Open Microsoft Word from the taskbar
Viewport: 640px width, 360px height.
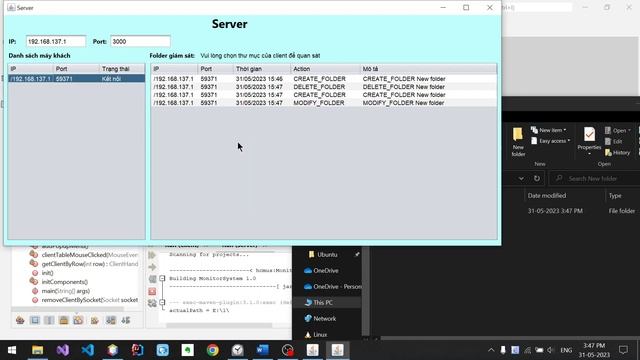point(262,350)
